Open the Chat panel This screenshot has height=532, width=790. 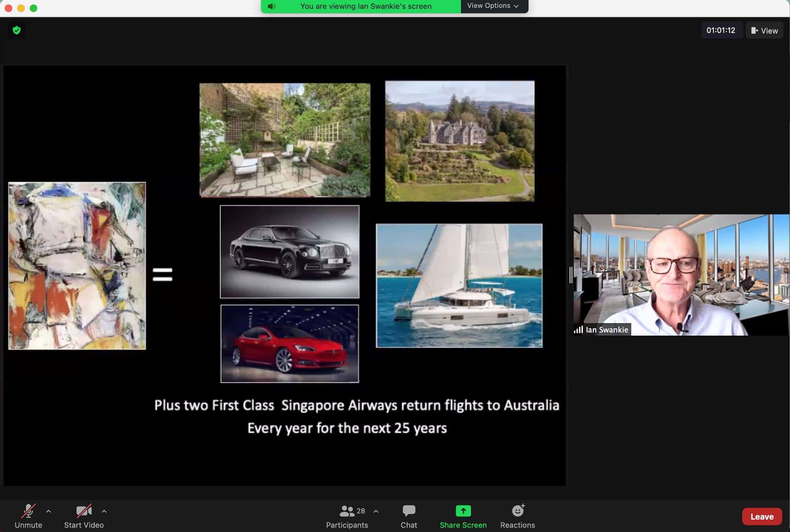click(409, 516)
